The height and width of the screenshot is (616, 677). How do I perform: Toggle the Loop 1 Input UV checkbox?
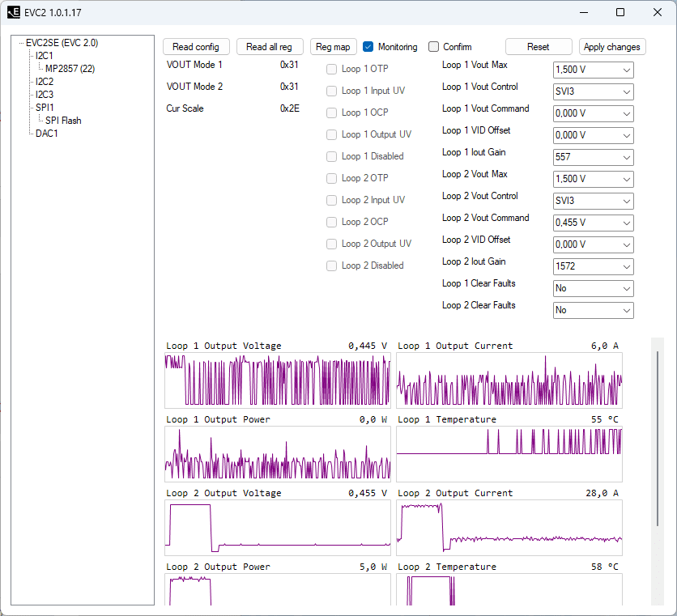coord(331,91)
